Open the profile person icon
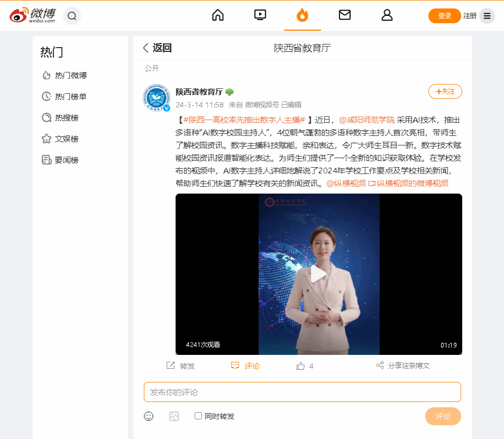504x439 pixels. pos(387,15)
